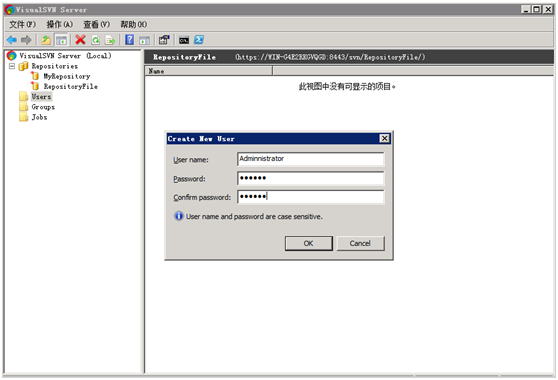
Task: Click the blue Back arrow in toolbar
Action: tap(12, 40)
